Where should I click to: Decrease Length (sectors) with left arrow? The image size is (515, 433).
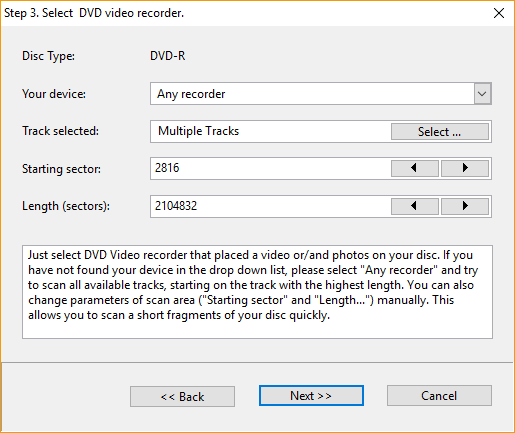coord(414,206)
